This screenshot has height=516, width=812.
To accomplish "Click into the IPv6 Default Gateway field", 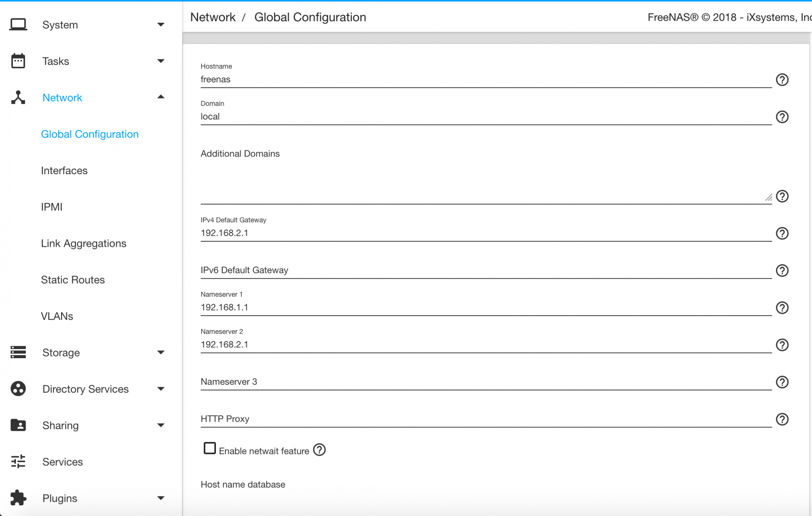I will coord(485,270).
